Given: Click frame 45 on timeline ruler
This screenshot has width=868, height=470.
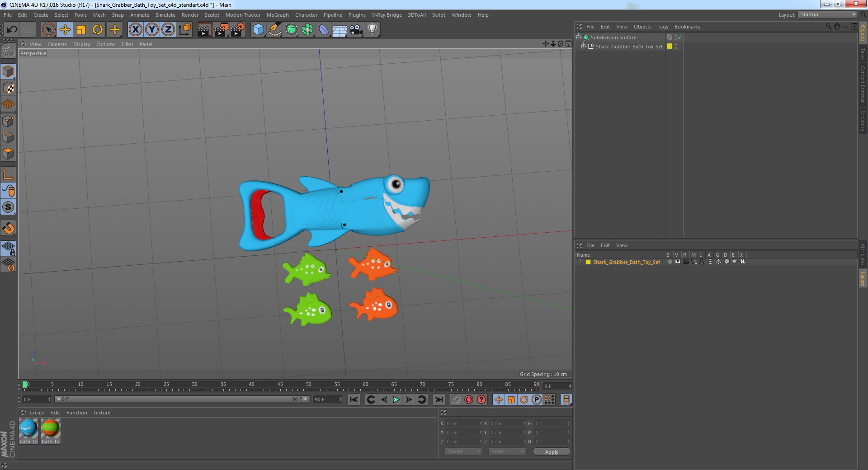Looking at the screenshot, I should pos(280,385).
